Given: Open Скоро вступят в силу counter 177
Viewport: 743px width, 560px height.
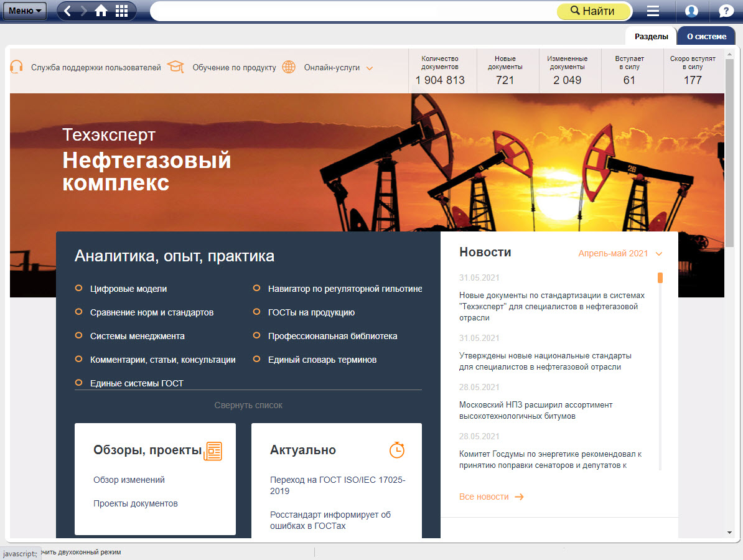Looking at the screenshot, I should point(693,70).
